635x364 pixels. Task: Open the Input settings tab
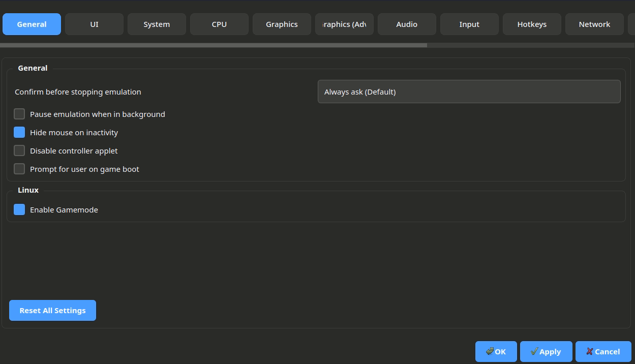[x=469, y=24]
